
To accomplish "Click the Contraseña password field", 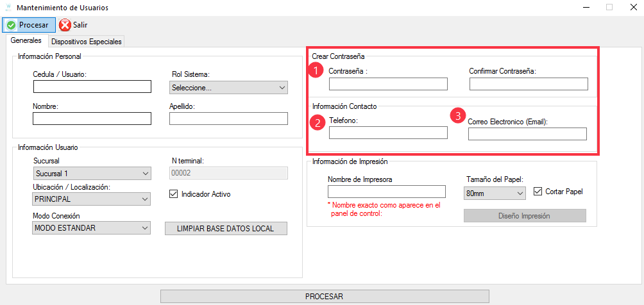I will pyautogui.click(x=388, y=84).
